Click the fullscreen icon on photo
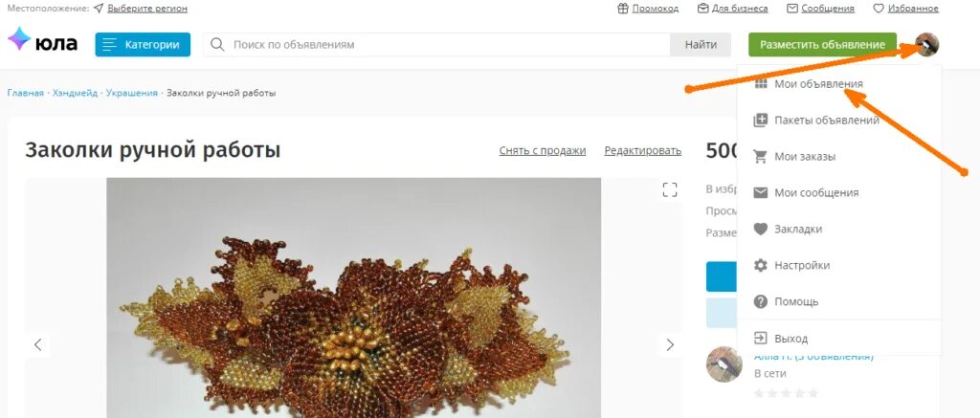The width and height of the screenshot is (980, 418). 669,190
